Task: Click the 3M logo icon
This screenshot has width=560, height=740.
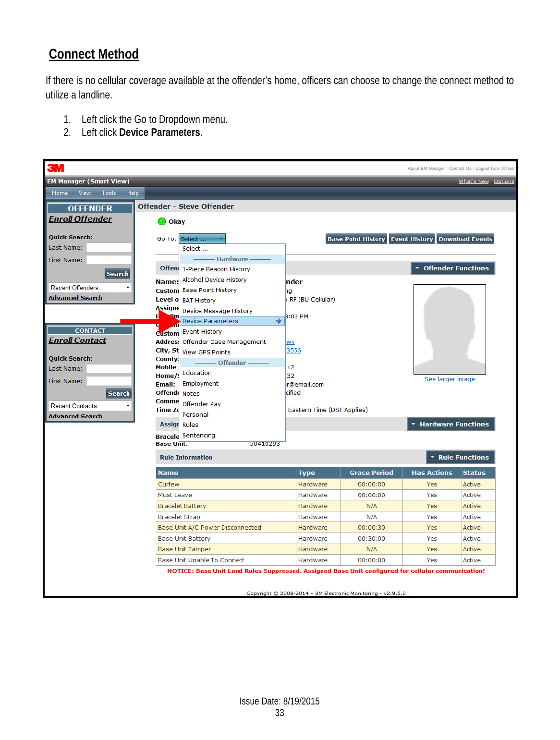Action: [x=56, y=168]
